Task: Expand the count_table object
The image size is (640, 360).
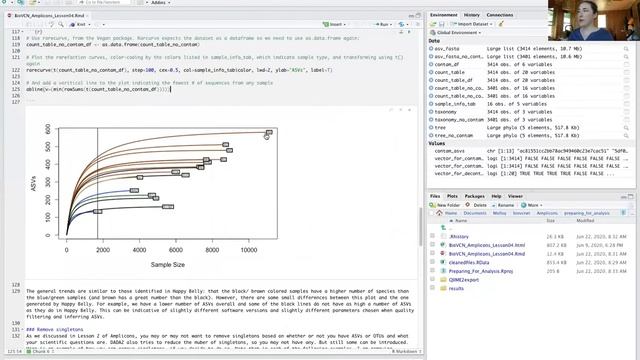Action: [x=431, y=72]
